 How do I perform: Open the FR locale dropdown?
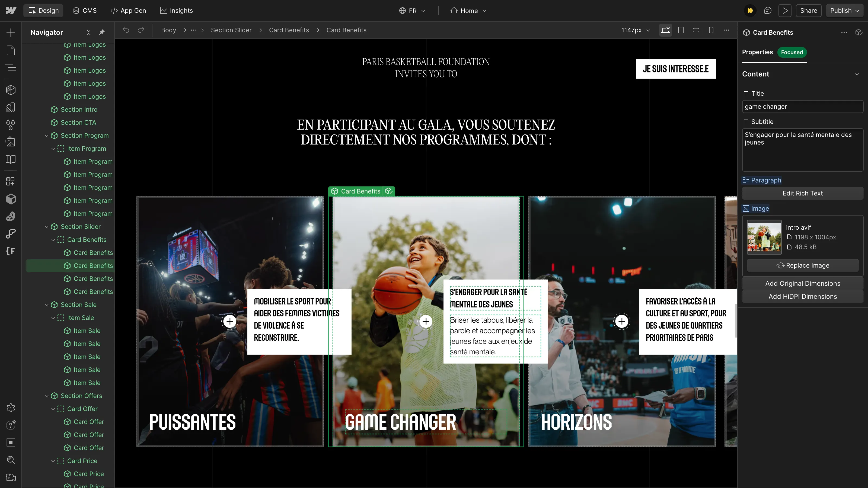pos(412,11)
